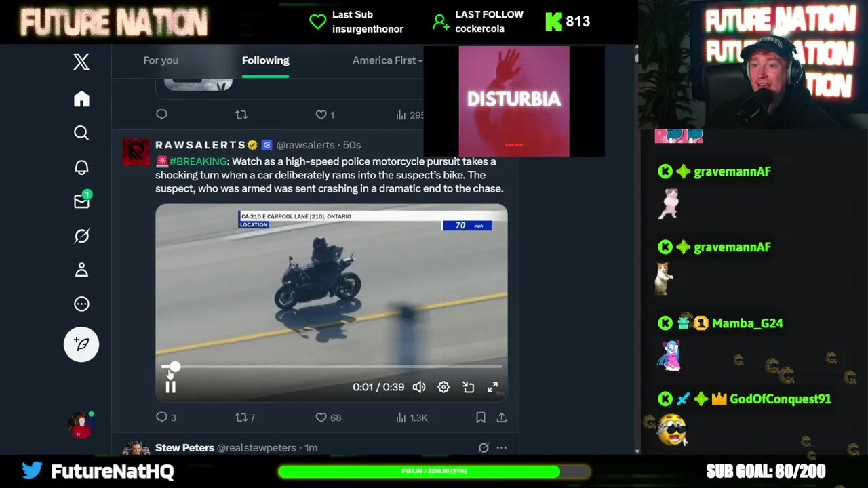Open video settings gear
868x488 pixels.
[443, 387]
